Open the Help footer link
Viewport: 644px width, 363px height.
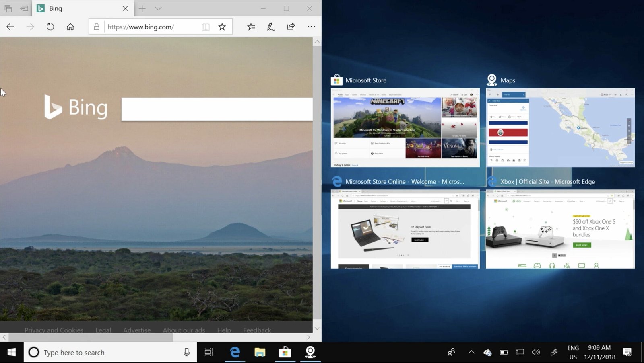coord(224,330)
